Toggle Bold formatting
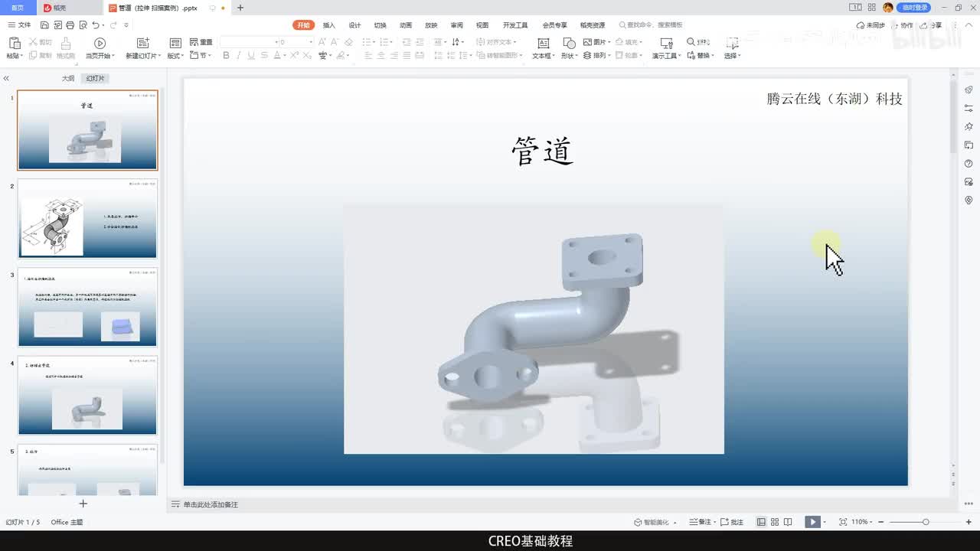The height and width of the screenshot is (551, 980). coord(226,55)
